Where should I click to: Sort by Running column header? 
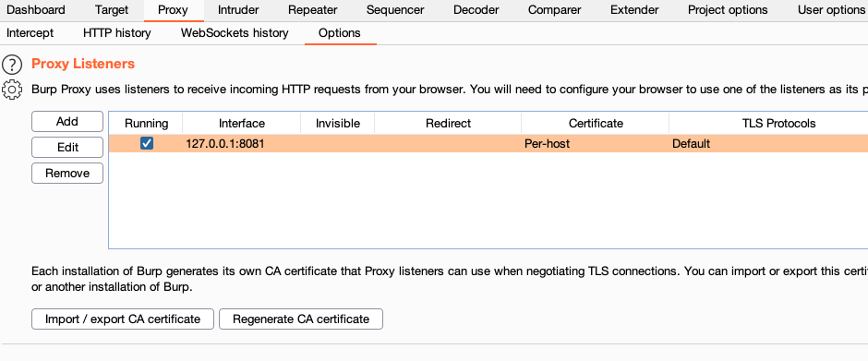(146, 124)
